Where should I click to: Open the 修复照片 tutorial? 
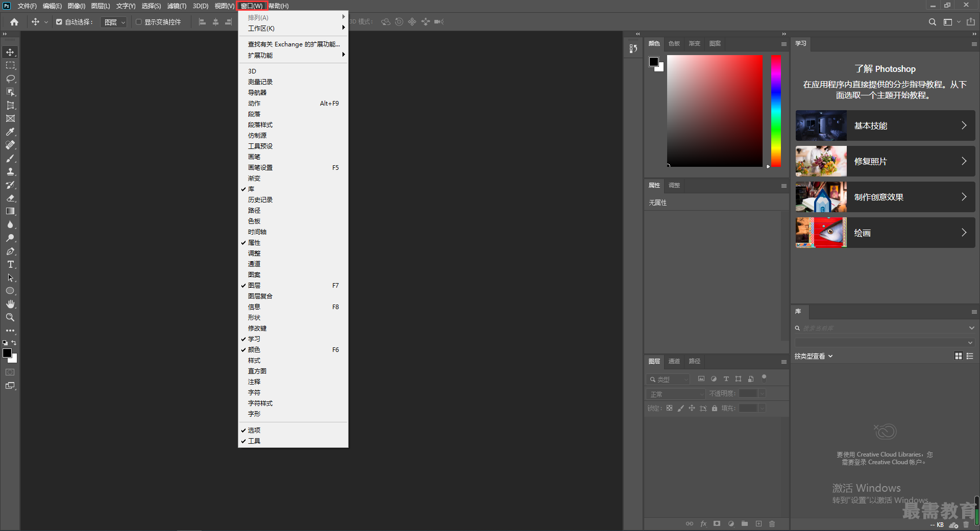point(885,161)
